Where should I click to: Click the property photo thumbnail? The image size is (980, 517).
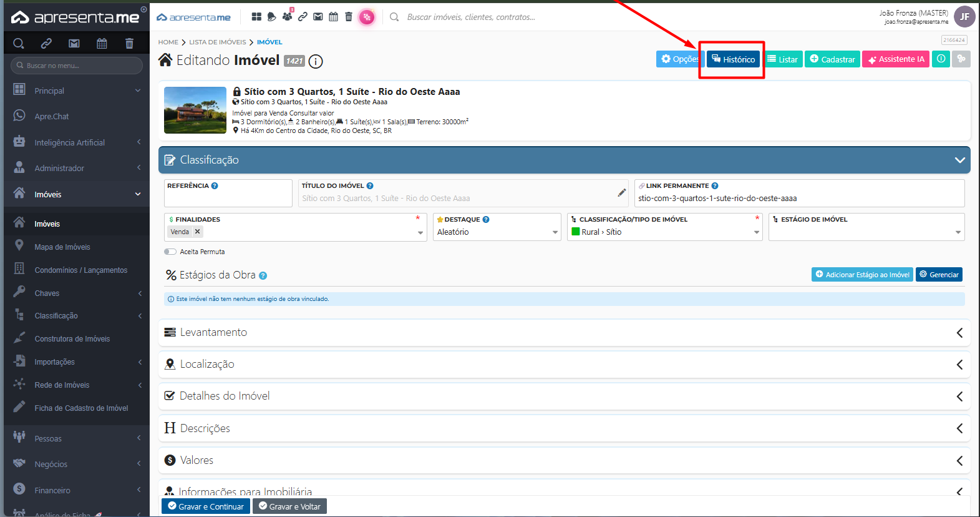(195, 110)
